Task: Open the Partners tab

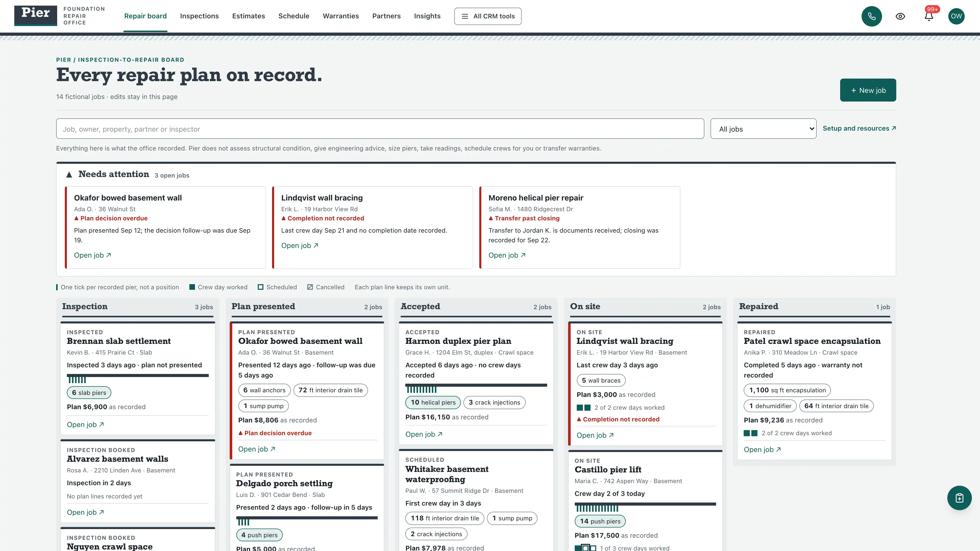Action: pyautogui.click(x=386, y=16)
